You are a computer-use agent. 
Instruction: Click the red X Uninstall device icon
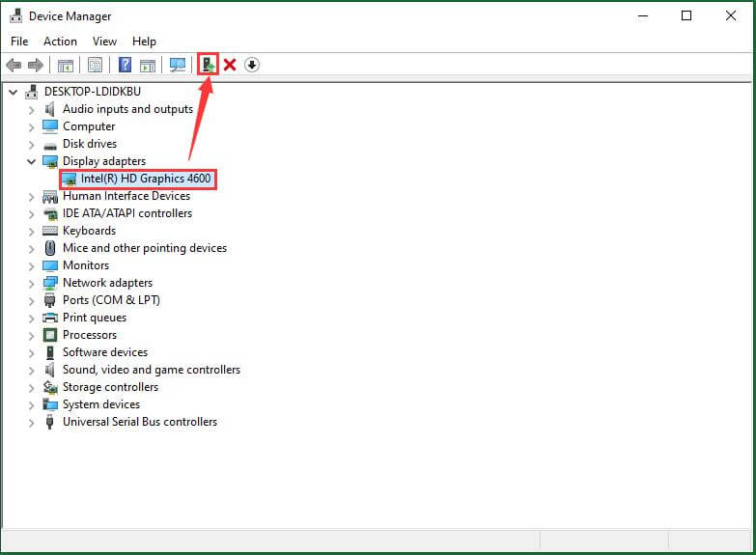coord(230,65)
